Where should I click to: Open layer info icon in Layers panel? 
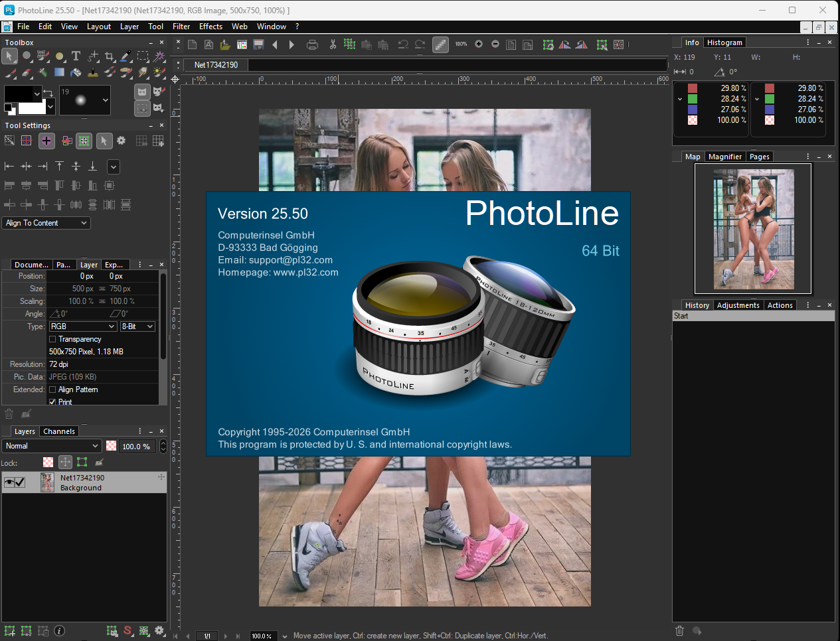(59, 631)
